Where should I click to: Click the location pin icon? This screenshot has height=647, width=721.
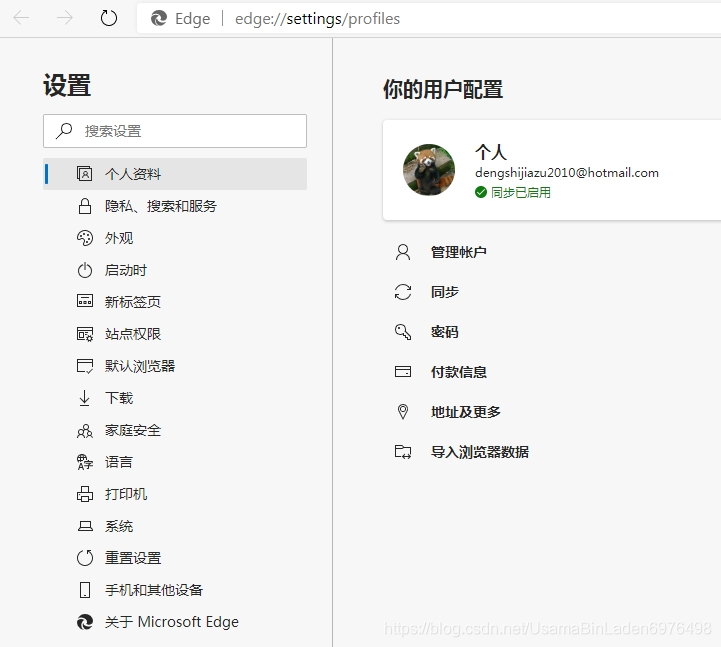tap(403, 412)
